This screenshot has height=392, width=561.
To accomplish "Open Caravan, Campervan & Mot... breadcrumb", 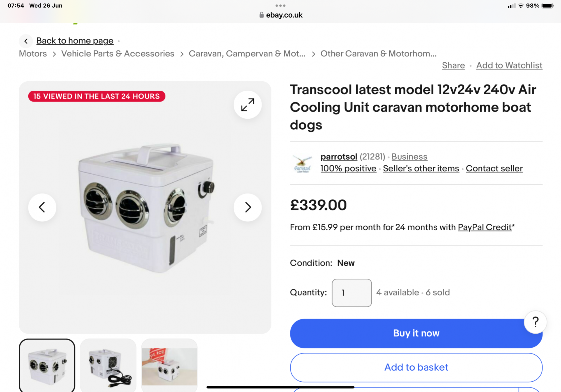I will coord(247,54).
